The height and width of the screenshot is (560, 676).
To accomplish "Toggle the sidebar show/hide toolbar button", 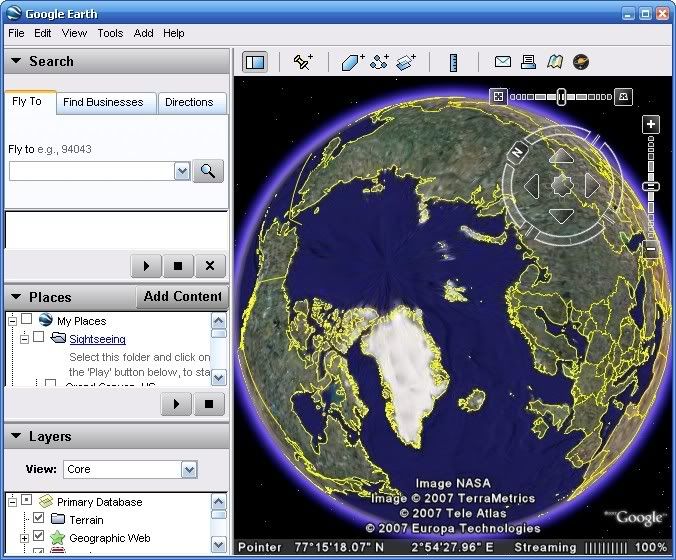I will point(255,62).
